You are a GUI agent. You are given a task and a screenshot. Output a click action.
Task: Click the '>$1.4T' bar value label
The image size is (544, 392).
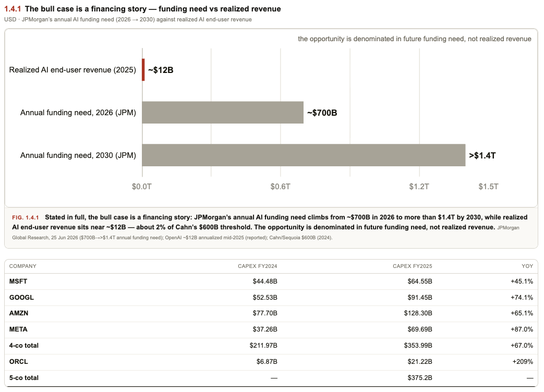(x=482, y=155)
